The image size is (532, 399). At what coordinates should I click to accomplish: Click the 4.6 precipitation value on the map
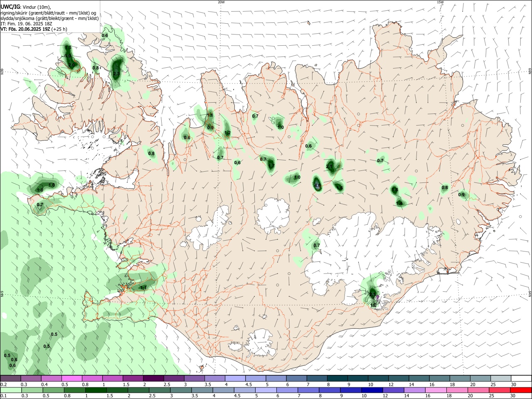coord(318,186)
